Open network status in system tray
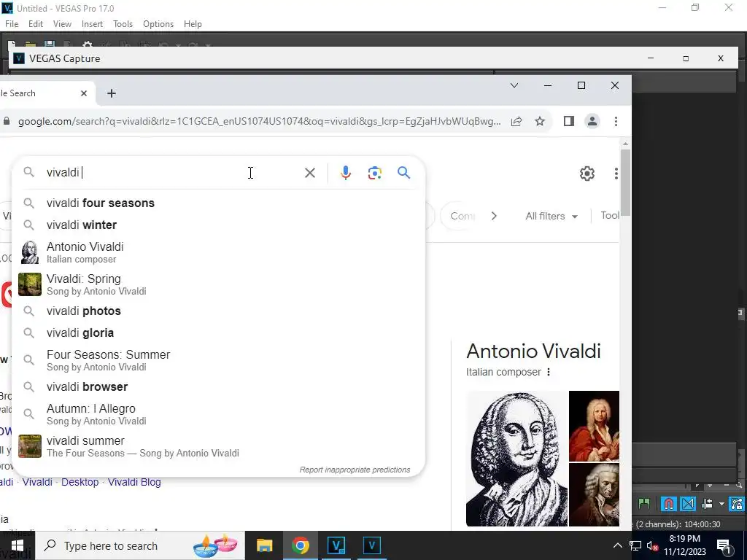The image size is (747, 560). [x=635, y=545]
